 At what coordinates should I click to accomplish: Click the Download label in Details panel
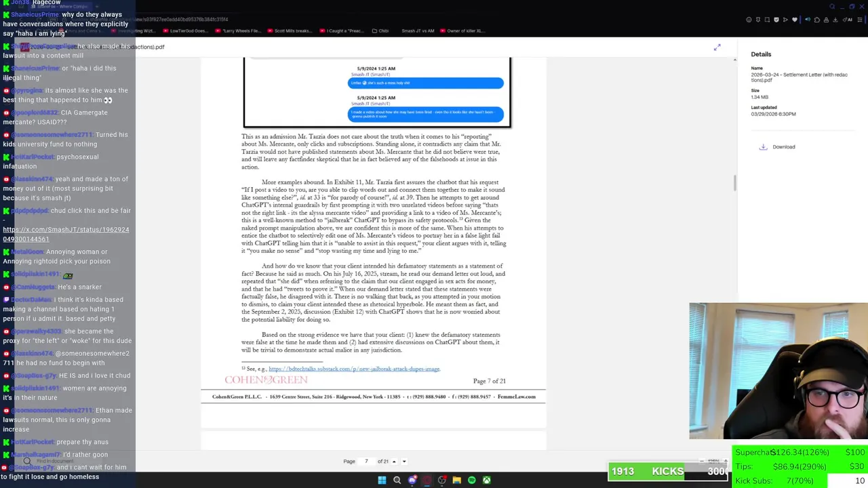[x=784, y=146]
